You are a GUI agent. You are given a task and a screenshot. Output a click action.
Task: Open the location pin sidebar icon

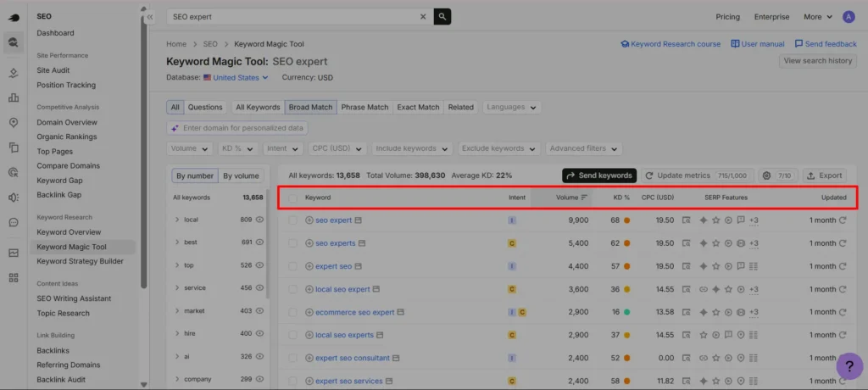pyautogui.click(x=14, y=122)
